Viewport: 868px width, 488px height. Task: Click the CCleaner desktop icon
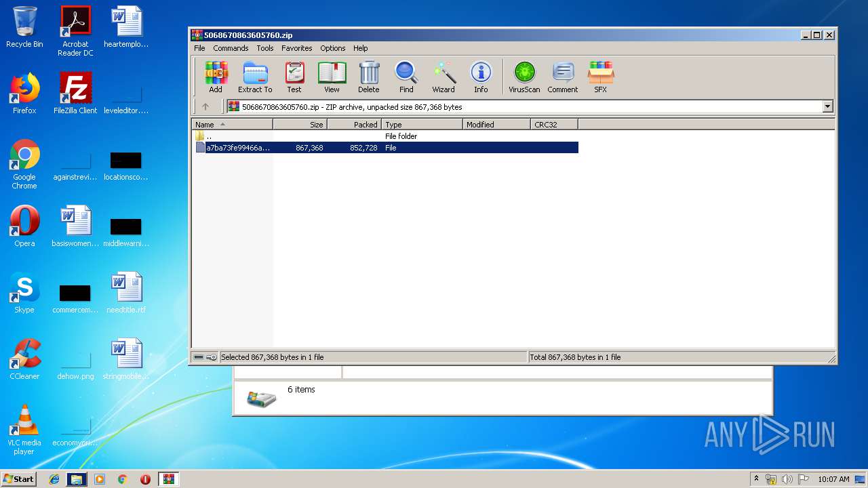[x=24, y=359]
